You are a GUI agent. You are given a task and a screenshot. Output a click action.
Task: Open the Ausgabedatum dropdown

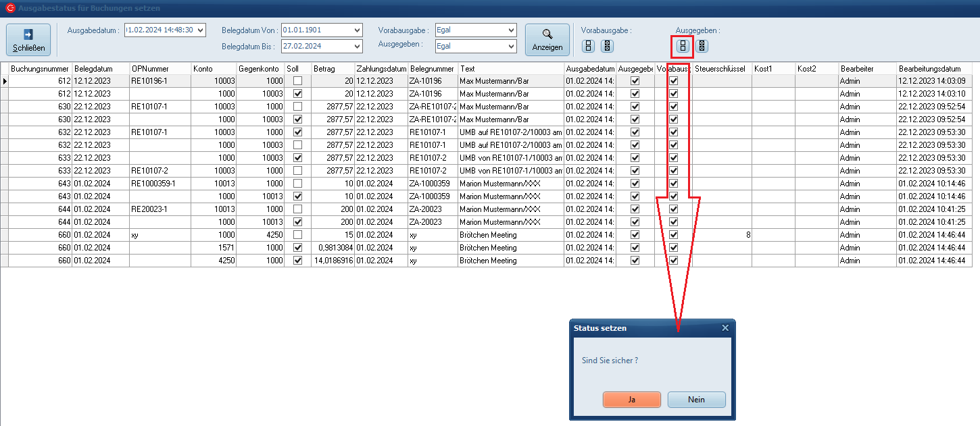200,30
